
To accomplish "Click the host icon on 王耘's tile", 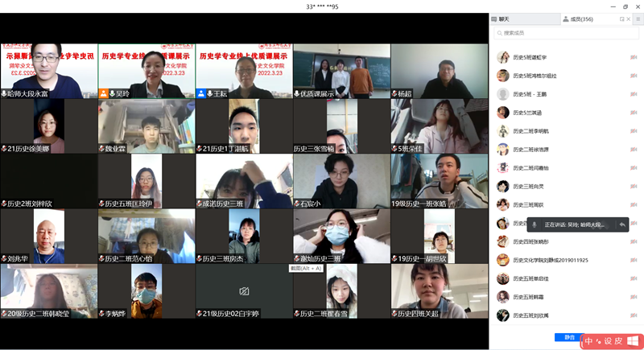I will coord(201,93).
